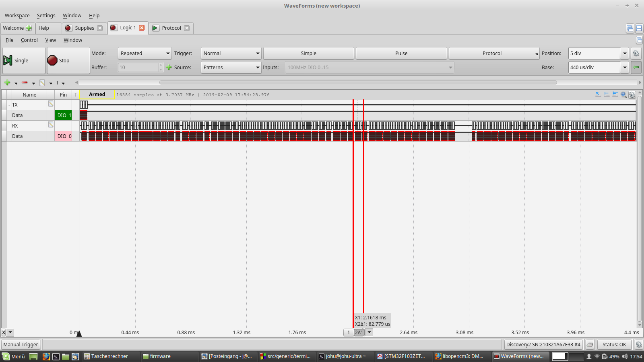This screenshot has width=644, height=362.
Task: Click the green plus add channel icon
Action: [x=7, y=82]
